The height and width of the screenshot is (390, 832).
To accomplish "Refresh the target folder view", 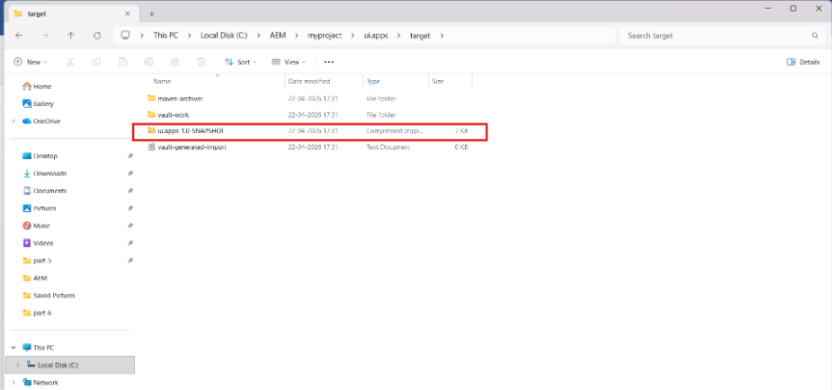I will (x=97, y=36).
